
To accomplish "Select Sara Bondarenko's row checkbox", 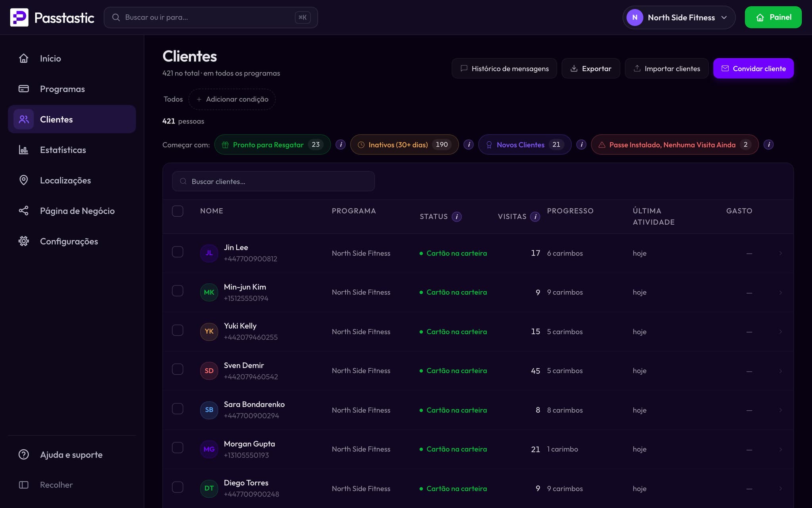I will 178,409.
